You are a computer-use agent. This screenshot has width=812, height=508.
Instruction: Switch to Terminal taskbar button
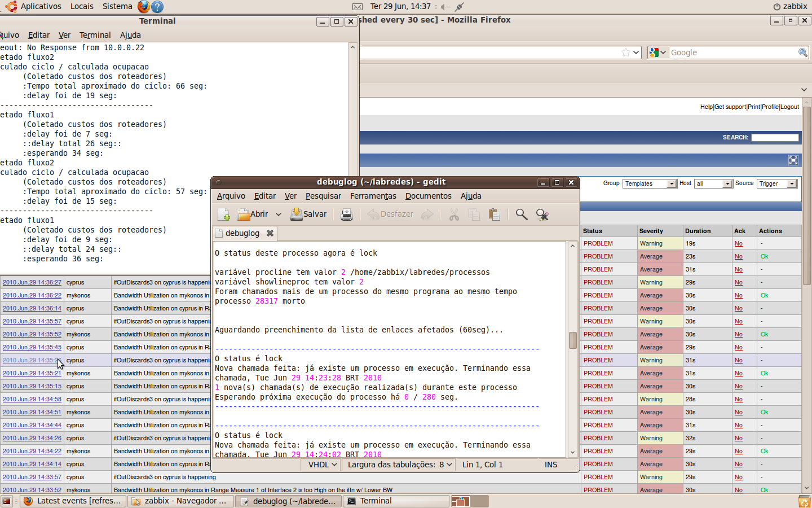[396, 501]
